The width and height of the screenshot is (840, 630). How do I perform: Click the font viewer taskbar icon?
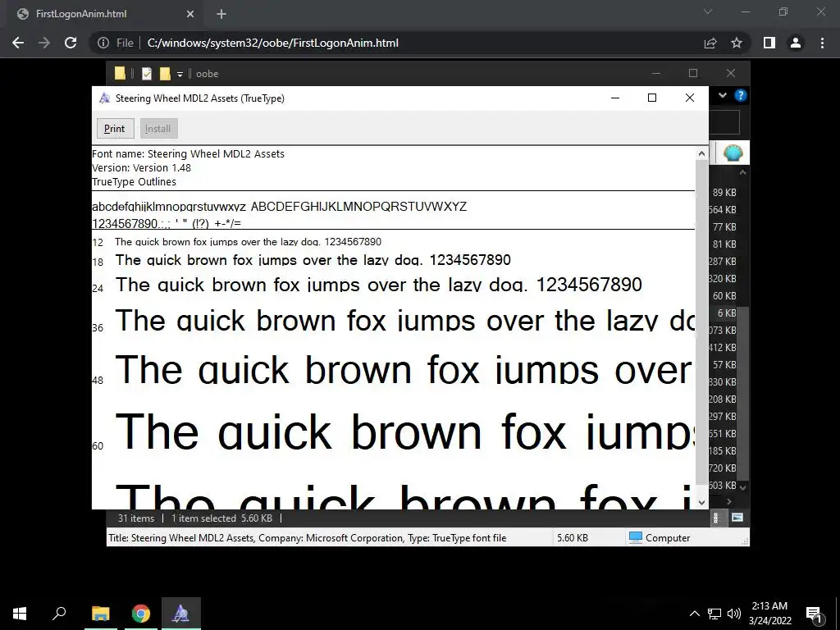coord(181,614)
